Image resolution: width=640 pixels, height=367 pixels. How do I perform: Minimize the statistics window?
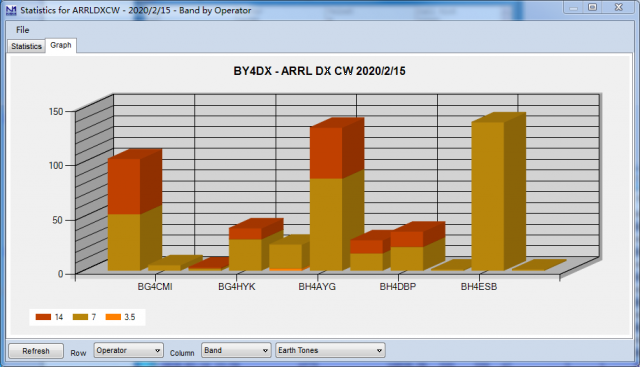(x=573, y=7)
